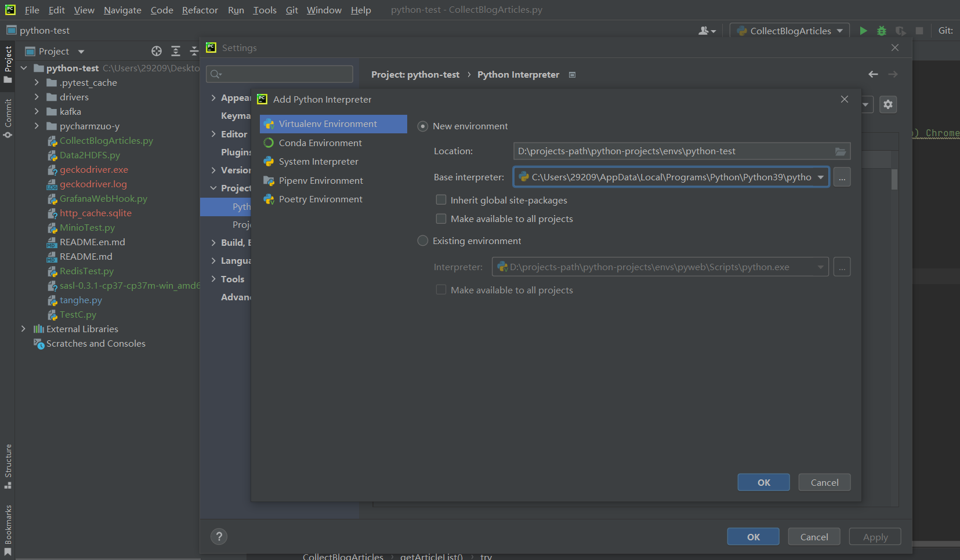Screen dimensions: 960x560
Task: Cancel the Add Python Interpreter dialog
Action: tap(824, 482)
